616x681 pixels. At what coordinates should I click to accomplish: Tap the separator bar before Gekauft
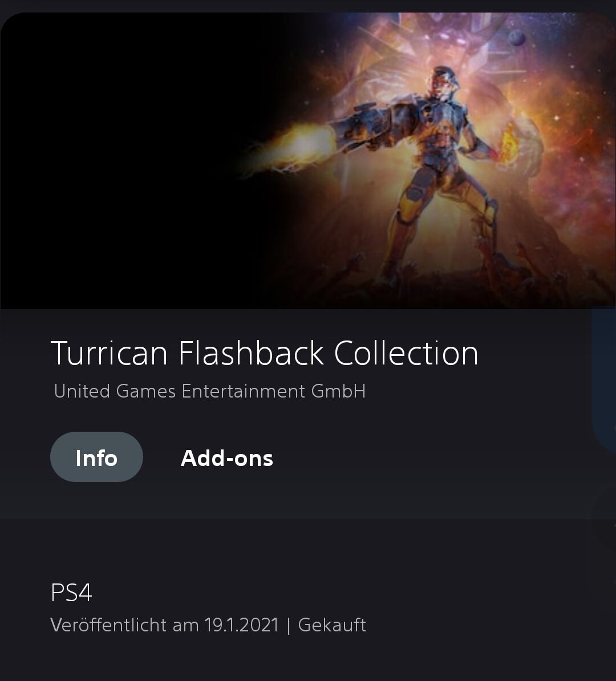pos(289,626)
